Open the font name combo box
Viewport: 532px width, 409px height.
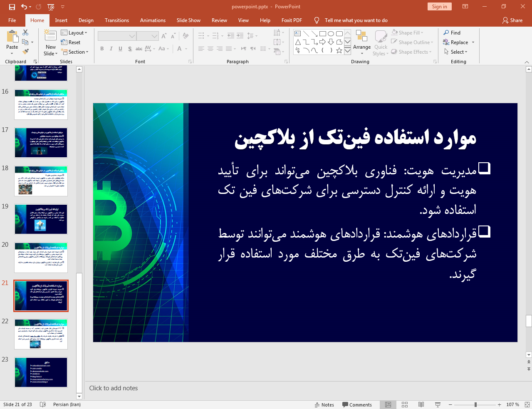[117, 36]
